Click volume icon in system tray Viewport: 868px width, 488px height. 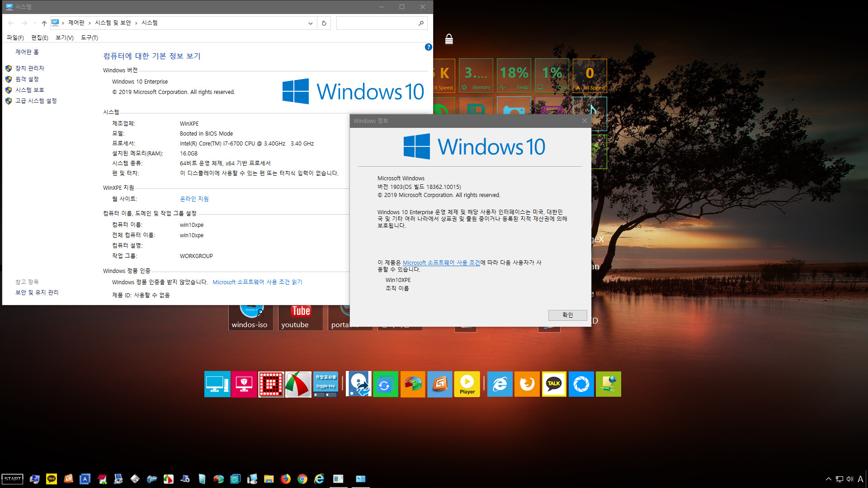point(850,479)
